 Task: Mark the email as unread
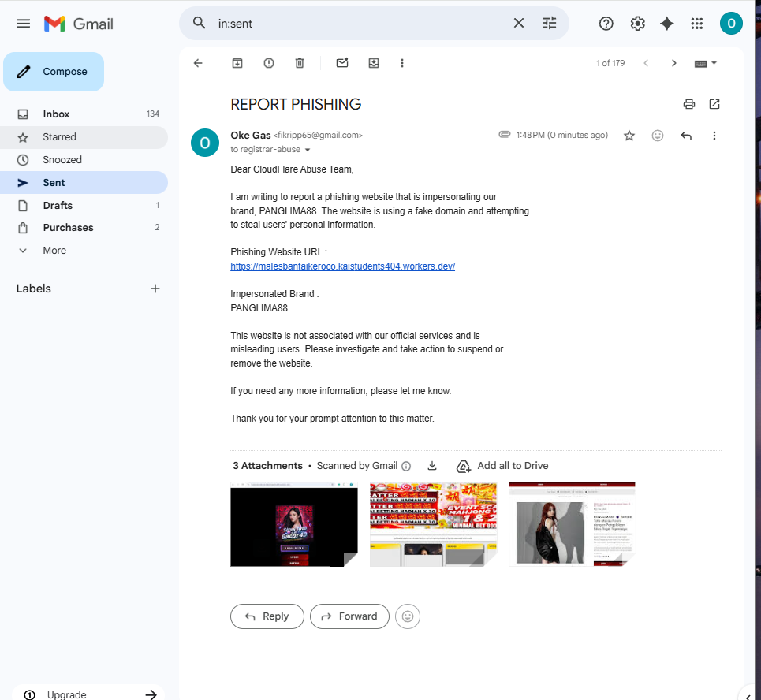tap(342, 63)
